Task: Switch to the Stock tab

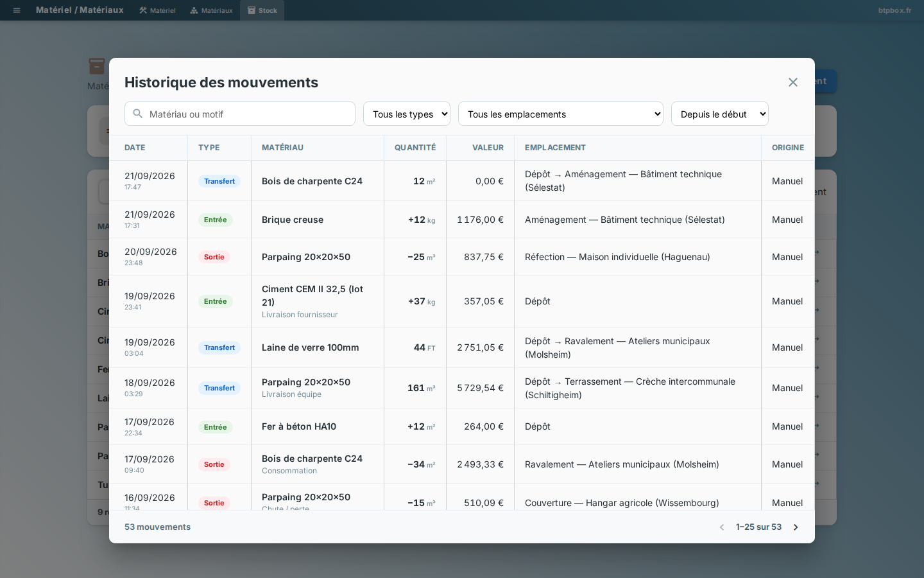Action: [x=262, y=10]
